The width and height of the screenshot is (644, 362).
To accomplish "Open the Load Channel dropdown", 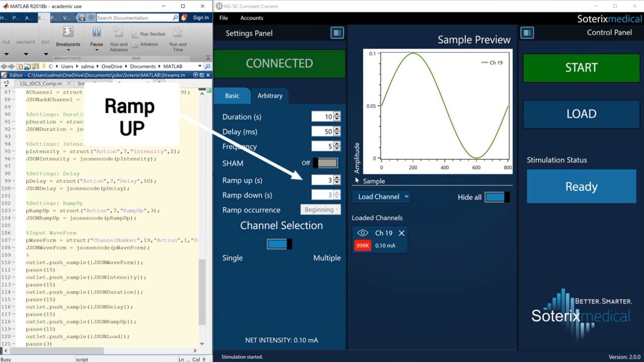I will click(382, 197).
